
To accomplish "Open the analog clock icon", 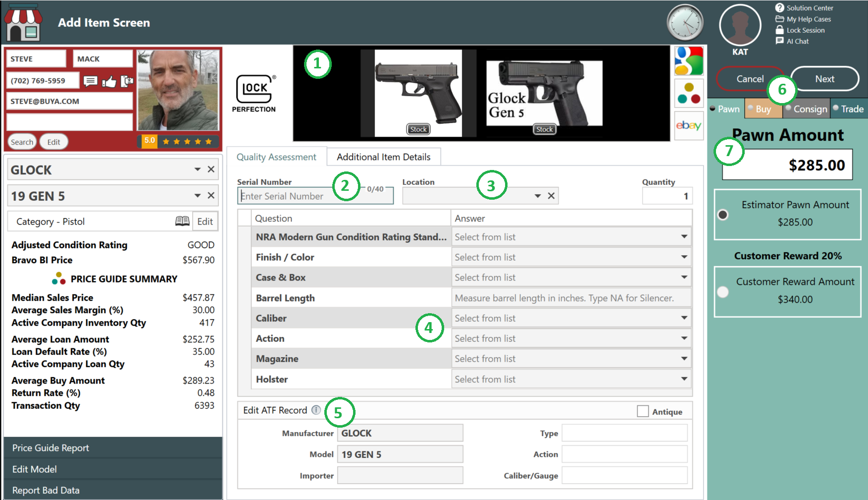I will pyautogui.click(x=685, y=22).
